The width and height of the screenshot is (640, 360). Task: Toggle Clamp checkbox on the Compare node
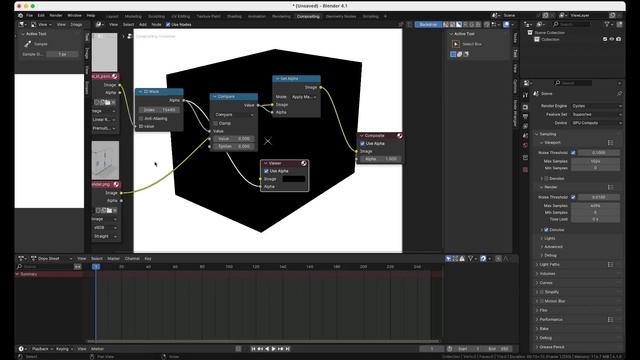click(x=216, y=123)
